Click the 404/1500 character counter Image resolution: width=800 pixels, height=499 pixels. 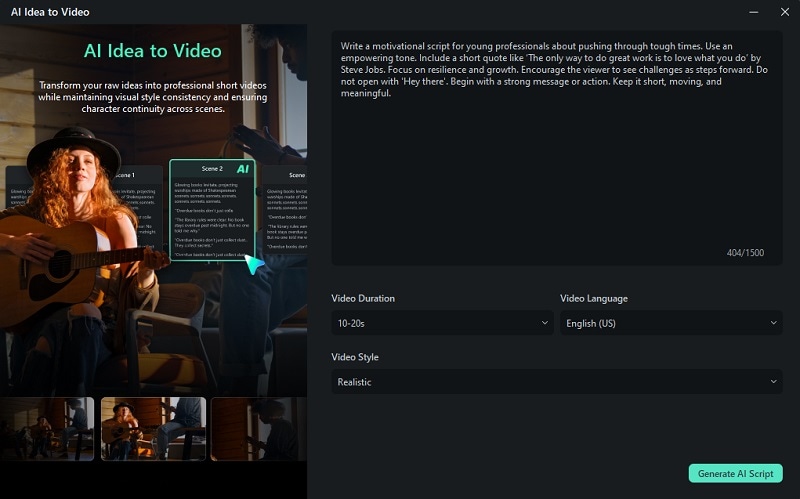pyautogui.click(x=745, y=253)
